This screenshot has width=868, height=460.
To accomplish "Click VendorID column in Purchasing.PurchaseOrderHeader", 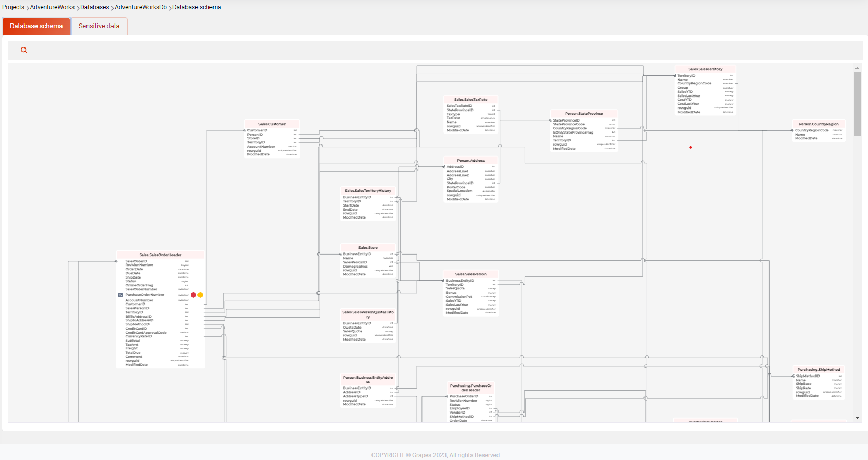I will coord(457,413).
